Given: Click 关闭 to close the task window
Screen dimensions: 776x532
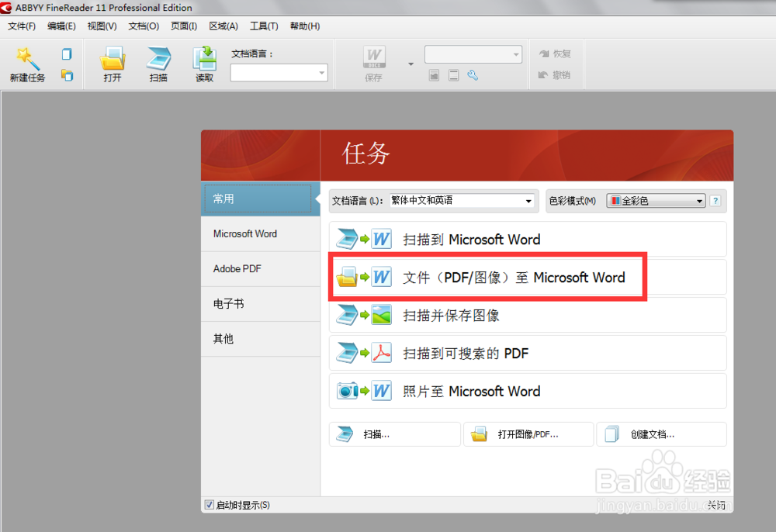Looking at the screenshot, I should pos(716,505).
